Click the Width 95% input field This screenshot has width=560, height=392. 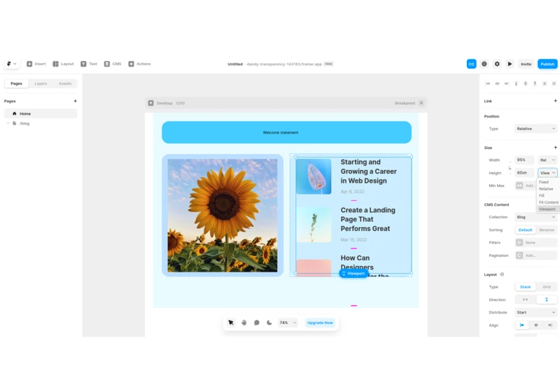(524, 160)
